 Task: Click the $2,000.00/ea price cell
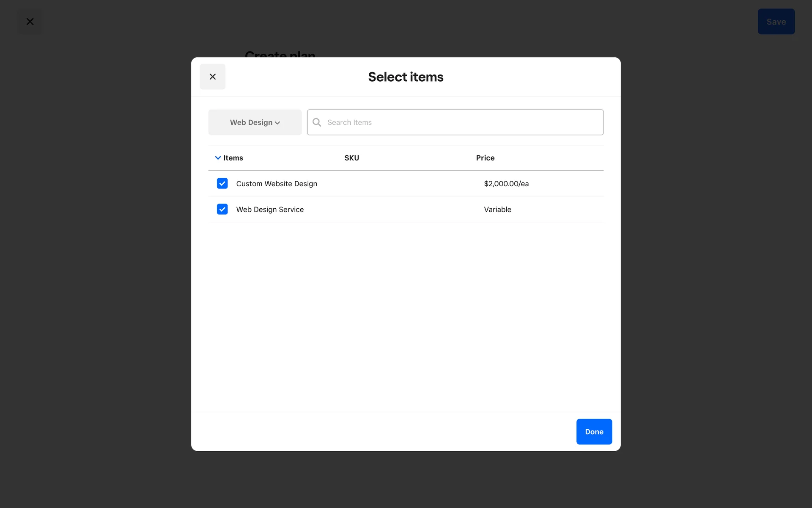pyautogui.click(x=506, y=184)
